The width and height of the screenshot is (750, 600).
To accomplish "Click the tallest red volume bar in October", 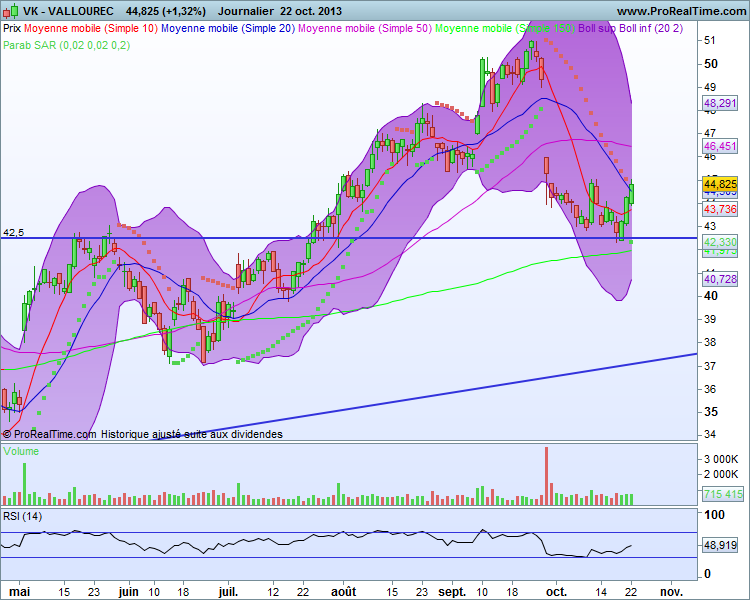I will (547, 476).
